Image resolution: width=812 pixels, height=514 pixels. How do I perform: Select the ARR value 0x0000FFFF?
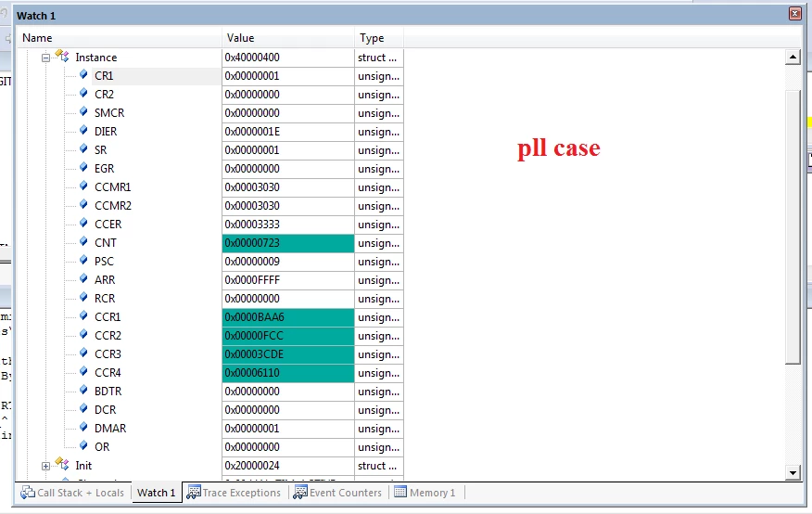[x=288, y=280]
